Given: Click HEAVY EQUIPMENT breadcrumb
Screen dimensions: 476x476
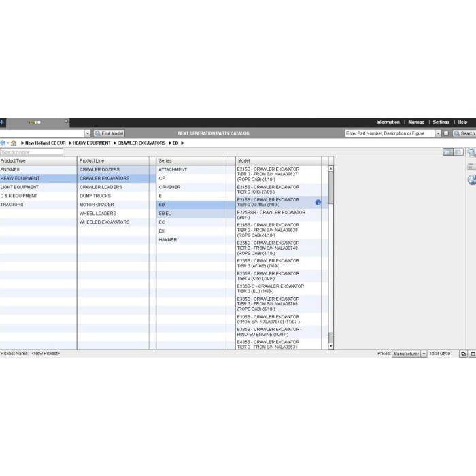Looking at the screenshot, I should click(91, 143).
